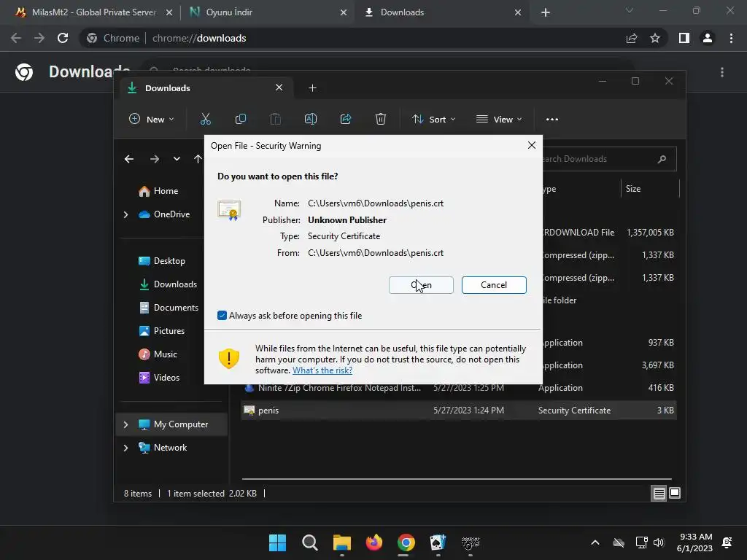
Task: Open a new Chrome tab
Action: pos(546,12)
